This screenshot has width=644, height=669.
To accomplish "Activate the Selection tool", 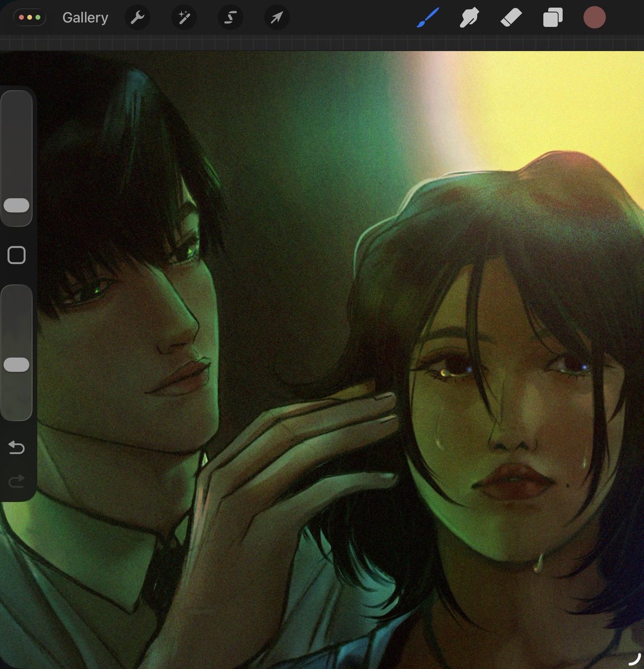I will click(x=230, y=18).
